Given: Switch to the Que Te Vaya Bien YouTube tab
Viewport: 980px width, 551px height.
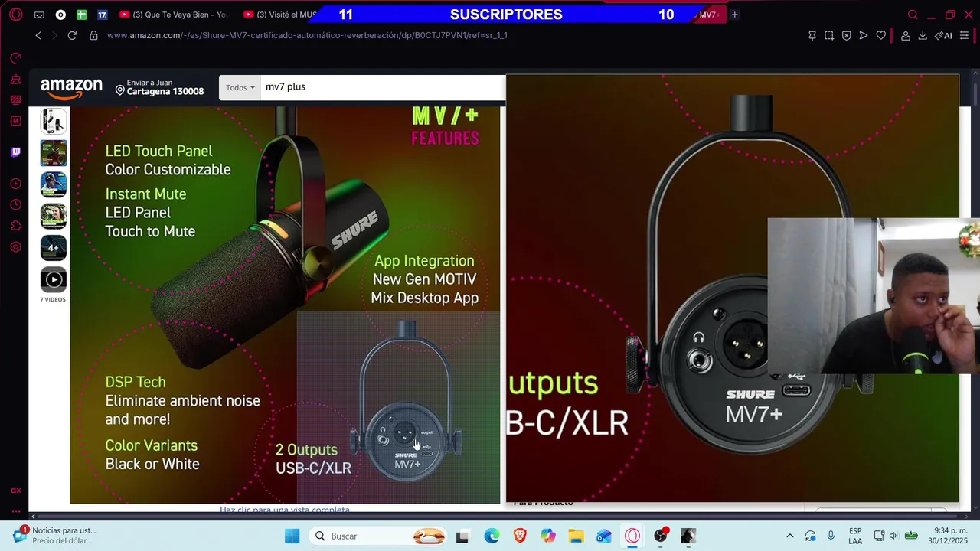Looking at the screenshot, I should pyautogui.click(x=175, y=15).
